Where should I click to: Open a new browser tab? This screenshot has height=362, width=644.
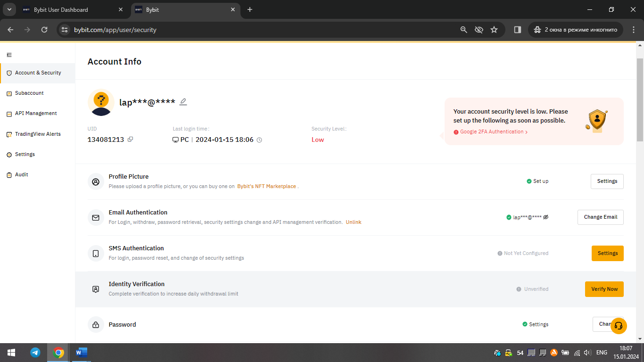[250, 9]
